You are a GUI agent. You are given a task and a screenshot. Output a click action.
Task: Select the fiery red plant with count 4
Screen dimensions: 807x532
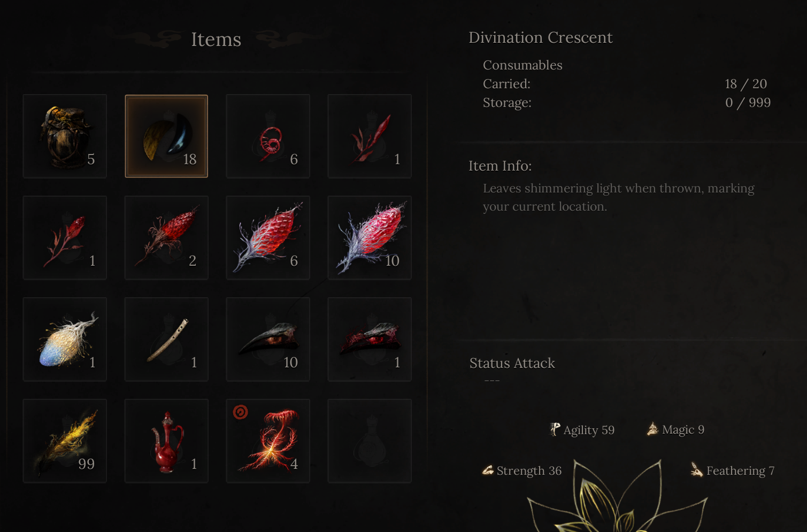pos(268,441)
